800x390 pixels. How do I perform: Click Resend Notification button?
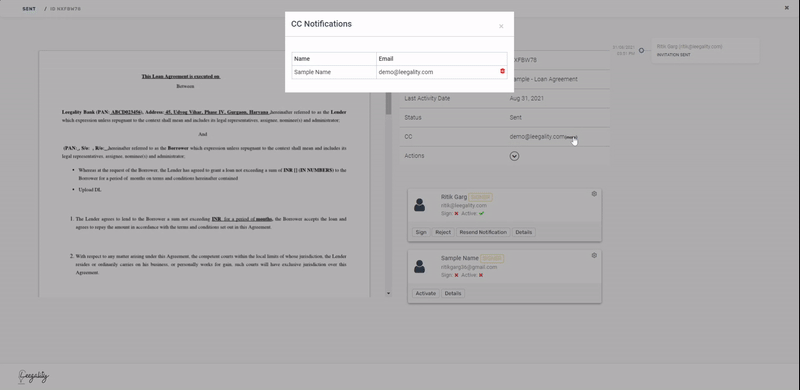tap(483, 232)
